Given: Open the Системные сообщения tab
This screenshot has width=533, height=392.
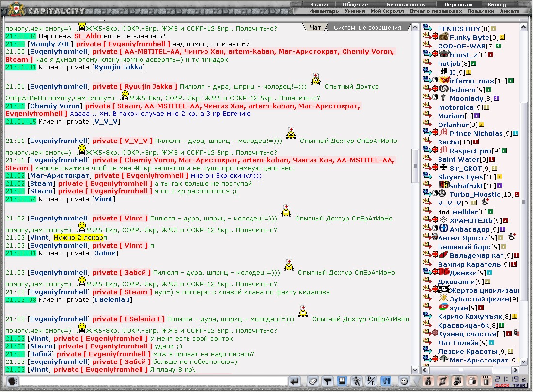Looking at the screenshot, I should [367, 27].
